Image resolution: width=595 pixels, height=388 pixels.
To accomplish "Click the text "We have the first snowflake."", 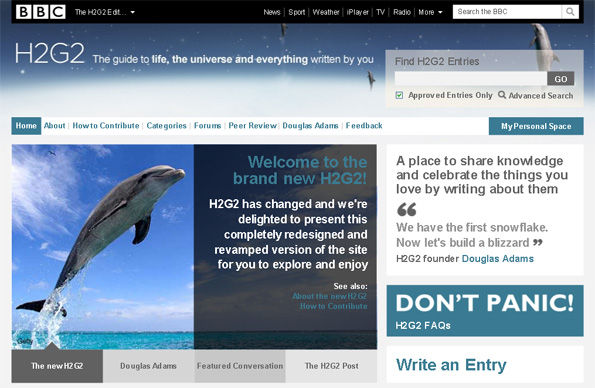I will point(472,227).
